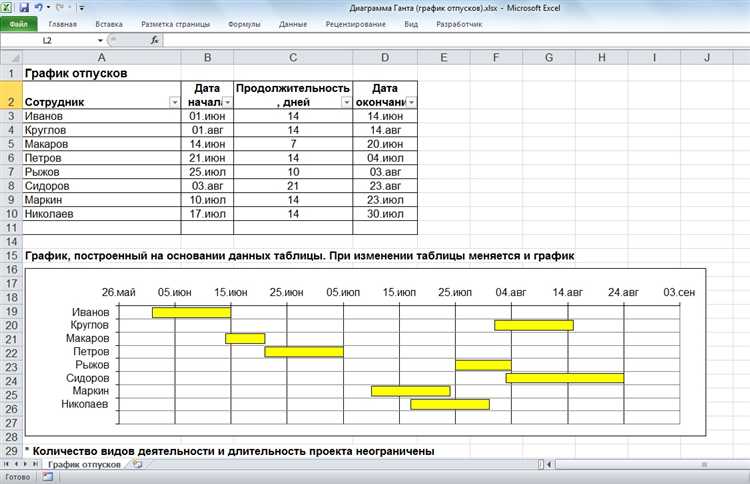Open the Файл menu tab
The height and width of the screenshot is (484, 750).
[x=18, y=23]
